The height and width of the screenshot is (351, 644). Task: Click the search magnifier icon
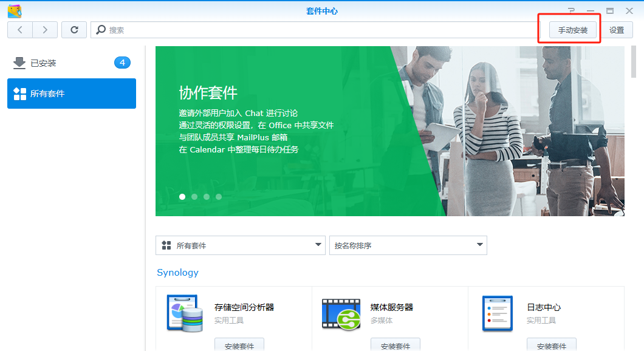[101, 30]
